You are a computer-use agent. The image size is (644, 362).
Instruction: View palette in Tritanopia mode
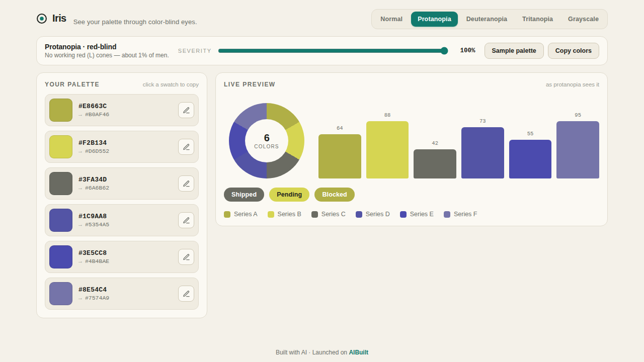537,19
